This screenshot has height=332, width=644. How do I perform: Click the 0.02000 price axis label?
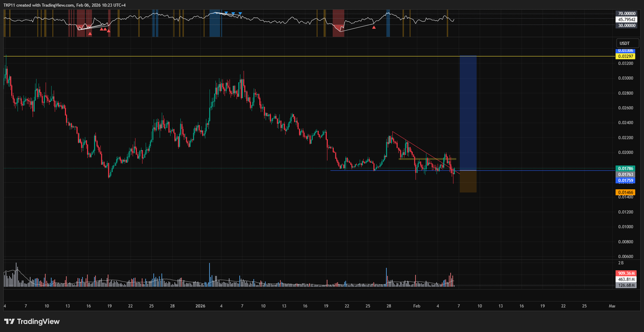coord(626,153)
